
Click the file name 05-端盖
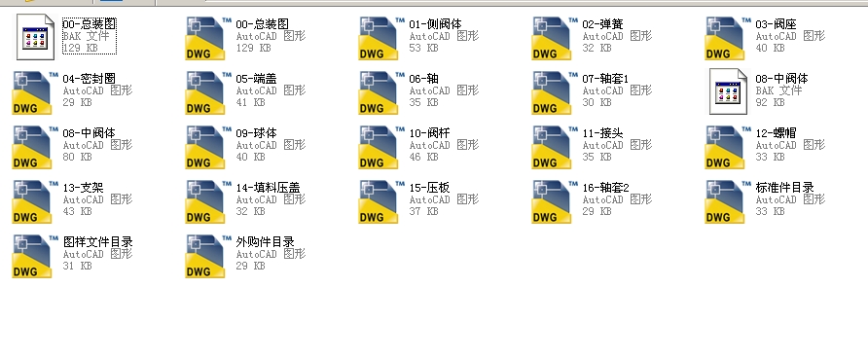[256, 79]
